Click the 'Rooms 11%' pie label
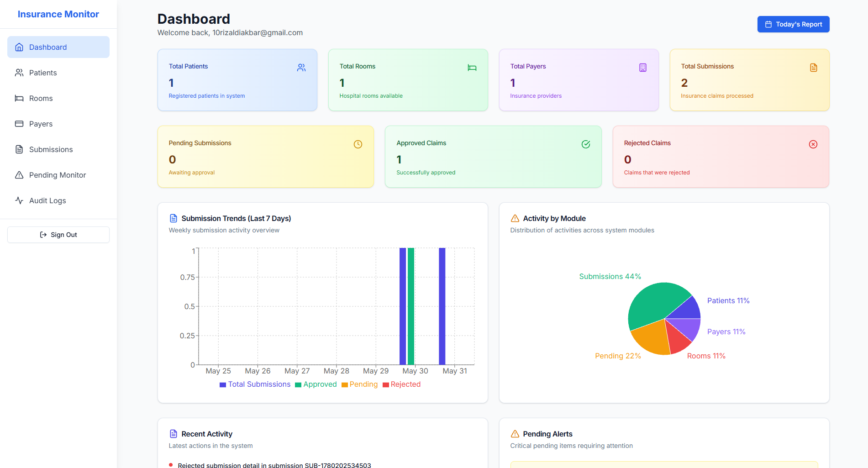Image resolution: width=868 pixels, height=468 pixels. pos(706,356)
